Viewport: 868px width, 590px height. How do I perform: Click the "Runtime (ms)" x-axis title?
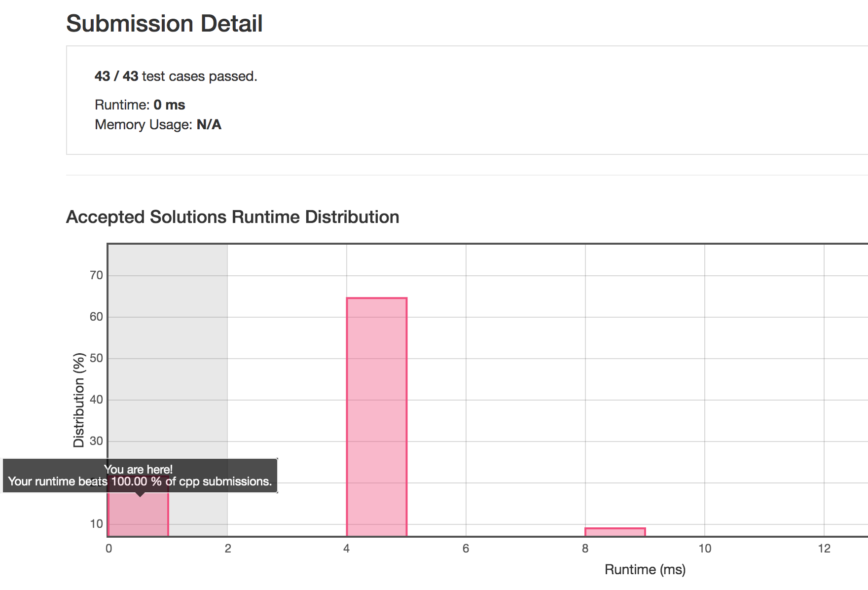coord(645,570)
